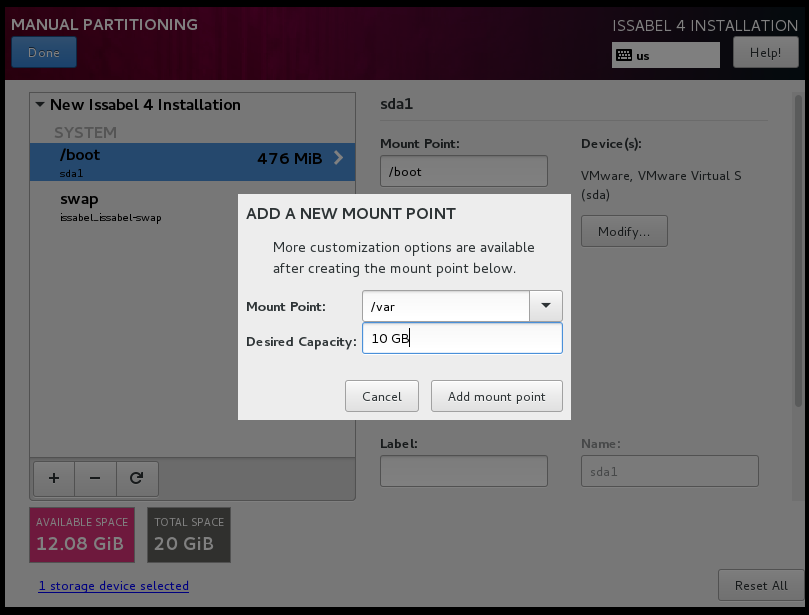The width and height of the screenshot is (809, 615).
Task: Select the /boot partition entry
Action: click(x=150, y=162)
